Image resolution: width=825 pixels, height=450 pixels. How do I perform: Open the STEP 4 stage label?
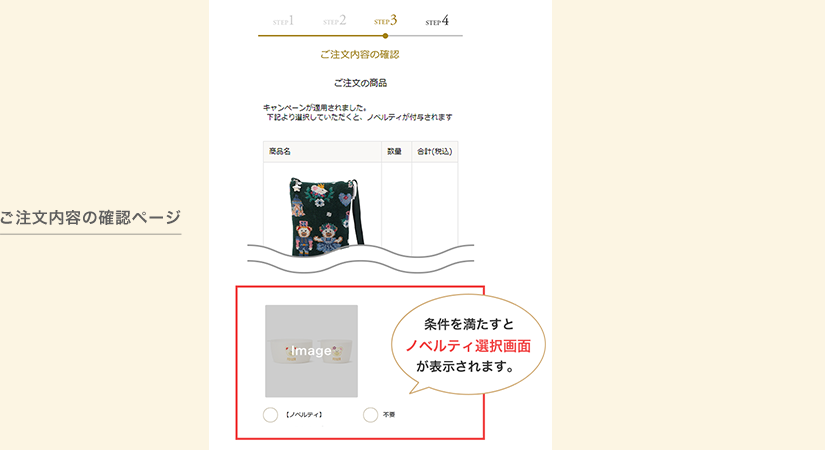[x=437, y=21]
